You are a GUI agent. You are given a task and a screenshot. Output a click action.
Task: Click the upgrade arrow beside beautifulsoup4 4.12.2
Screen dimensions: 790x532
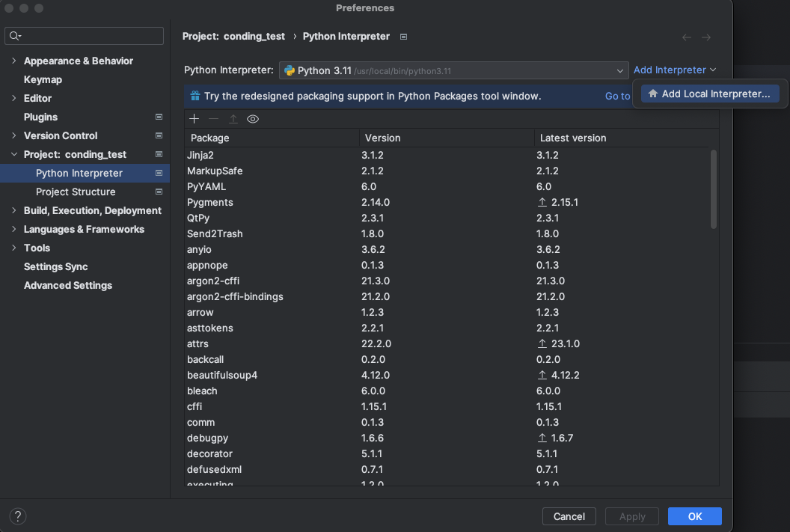click(x=542, y=375)
